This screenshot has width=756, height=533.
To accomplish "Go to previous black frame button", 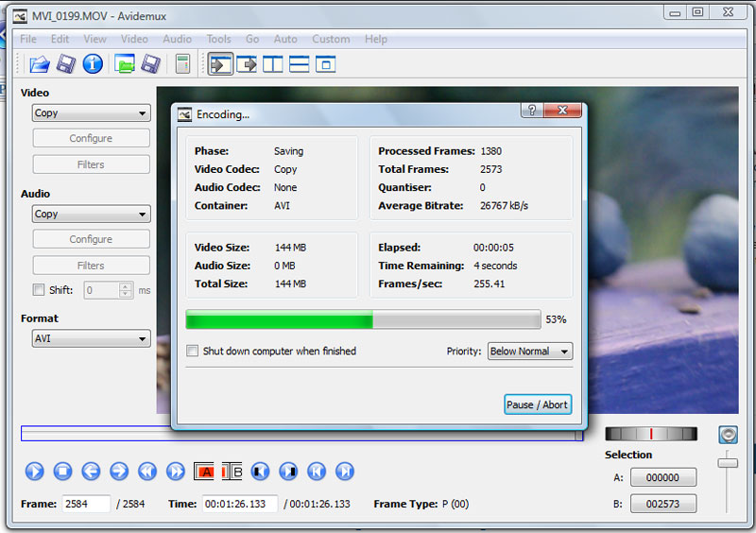I will [261, 471].
